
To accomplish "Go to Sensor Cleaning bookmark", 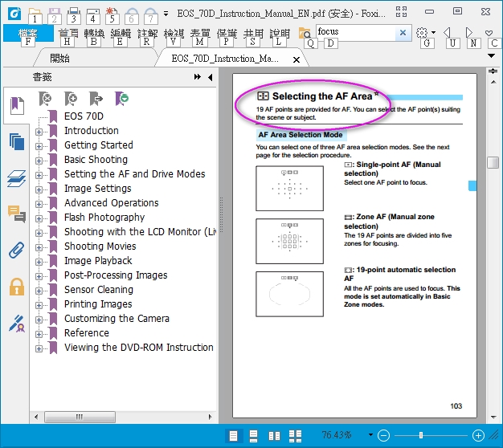I will pos(99,289).
